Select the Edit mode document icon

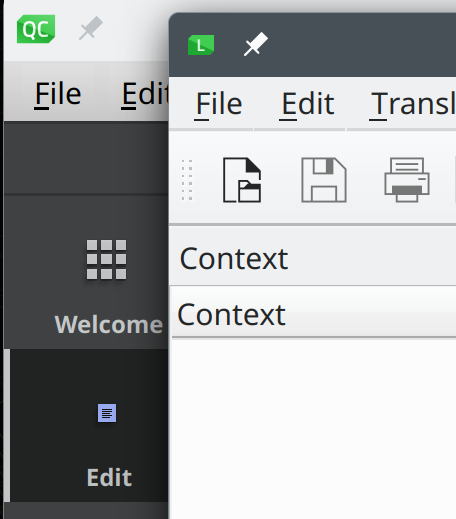pos(107,413)
